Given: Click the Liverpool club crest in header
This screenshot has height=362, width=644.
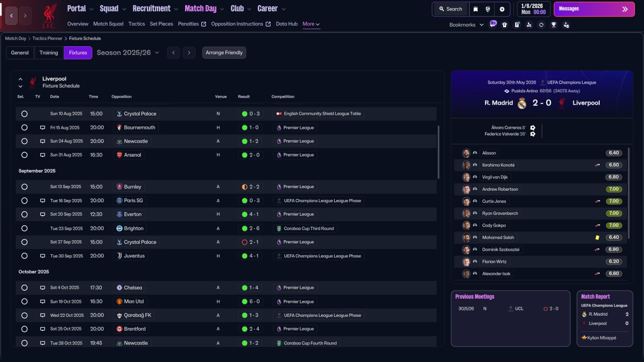Looking at the screenshot, I should 49,15.
